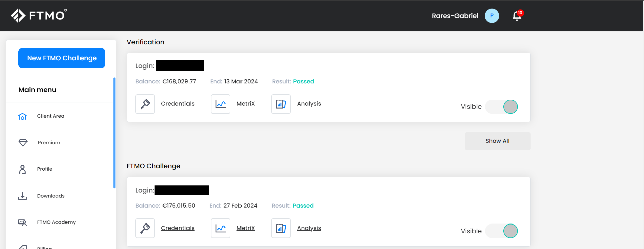Click the FTMO Challenge Credentials key icon

[x=145, y=228]
